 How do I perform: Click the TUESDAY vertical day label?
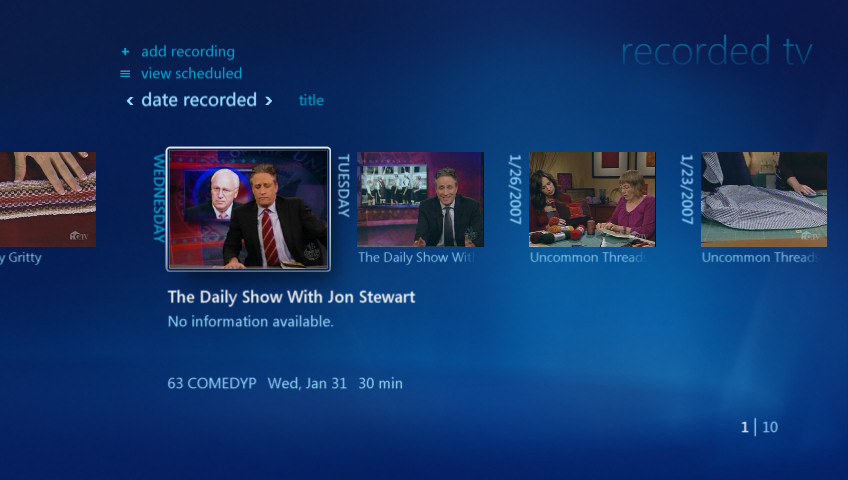click(344, 186)
